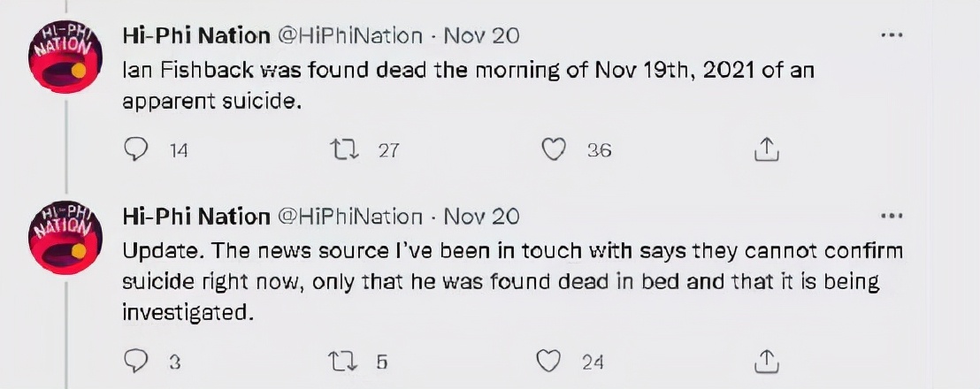Open @HiPhiNation handle on Update tweet
980x389 pixels.
[x=350, y=217]
